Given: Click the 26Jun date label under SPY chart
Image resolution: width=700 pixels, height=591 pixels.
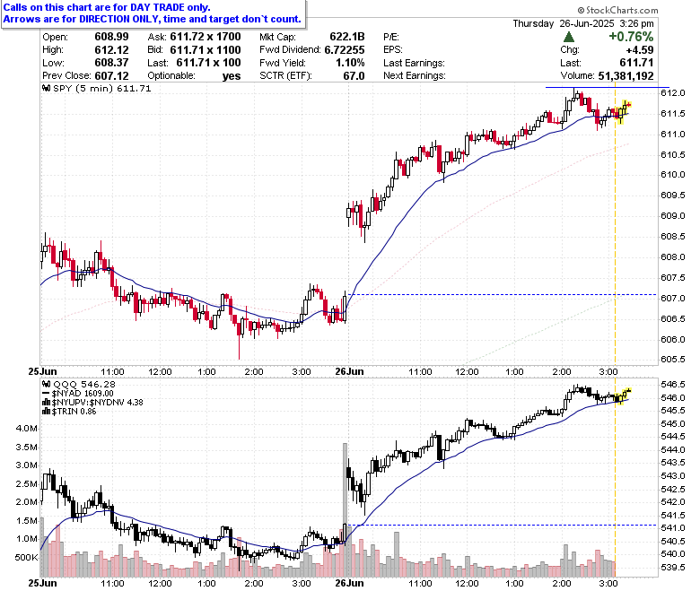Looking at the screenshot, I should pos(349,371).
